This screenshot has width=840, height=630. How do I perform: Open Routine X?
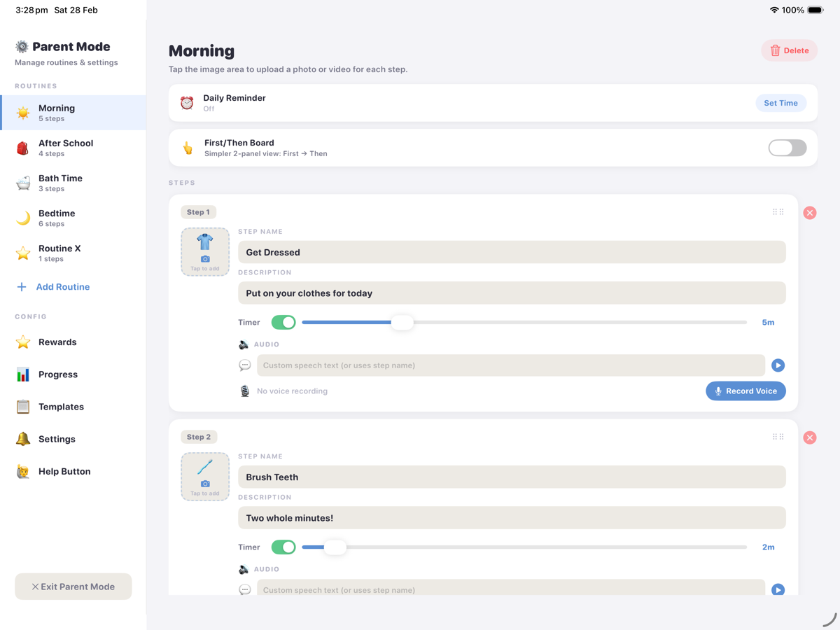(73, 253)
